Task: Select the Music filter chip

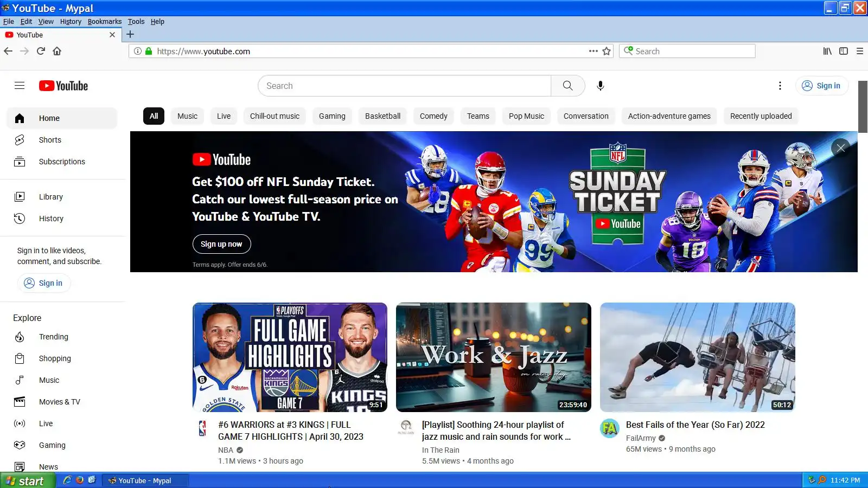Action: tap(187, 116)
